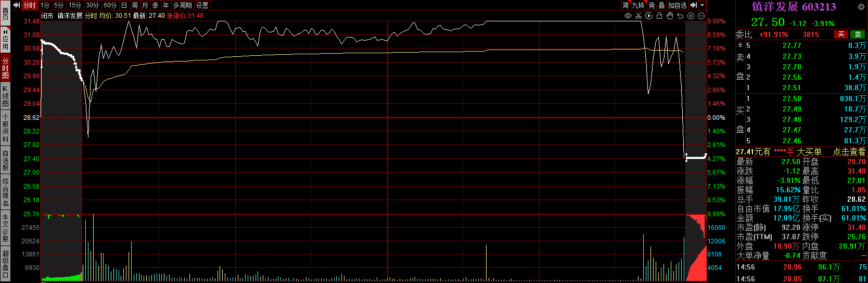Image resolution: width=868 pixels, height=283 pixels.
Task: Open the 多周期 multi-period view
Action: pos(182,5)
